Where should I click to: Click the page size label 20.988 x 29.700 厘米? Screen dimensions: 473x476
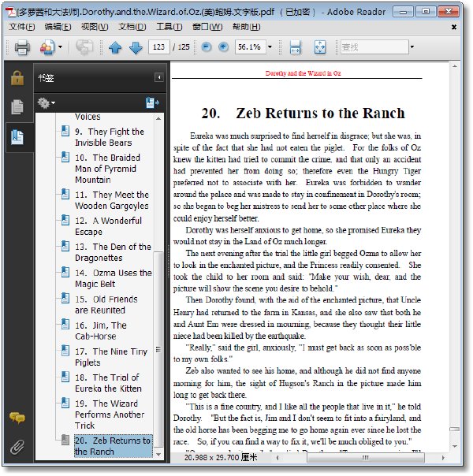[221, 458]
